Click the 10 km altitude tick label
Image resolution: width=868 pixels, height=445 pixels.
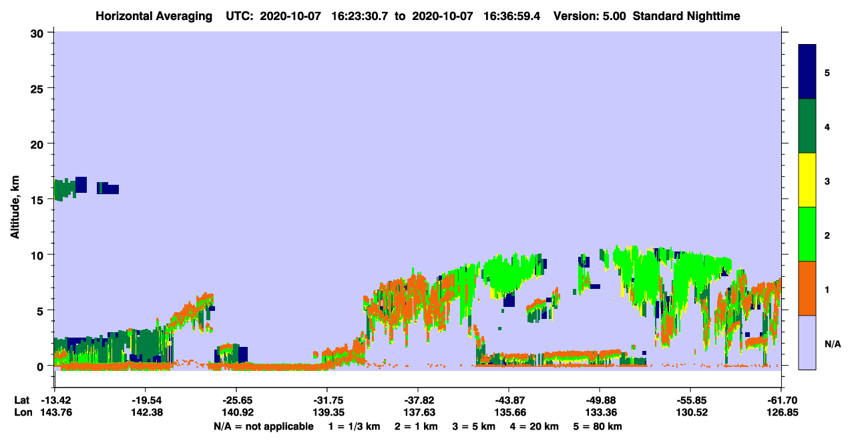[x=37, y=255]
